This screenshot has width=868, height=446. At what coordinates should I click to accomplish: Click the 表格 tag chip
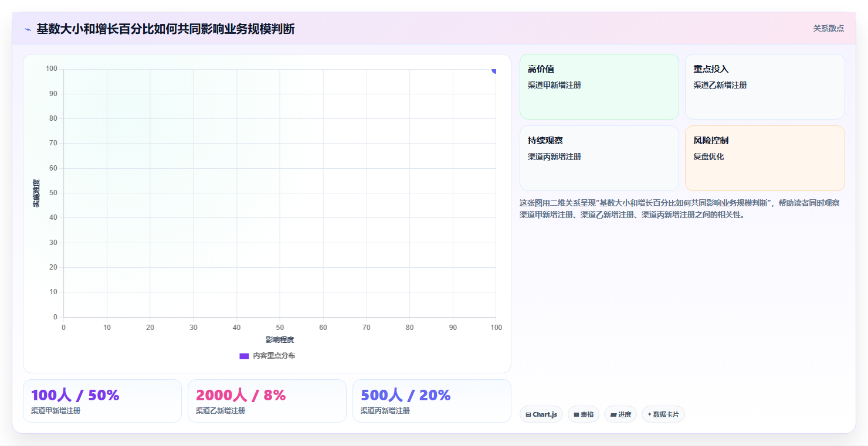tap(584, 414)
